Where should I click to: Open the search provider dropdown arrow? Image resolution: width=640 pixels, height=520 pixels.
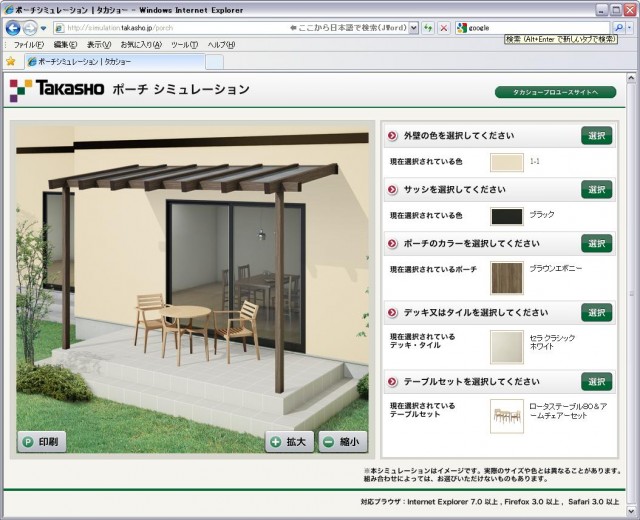tap(631, 28)
